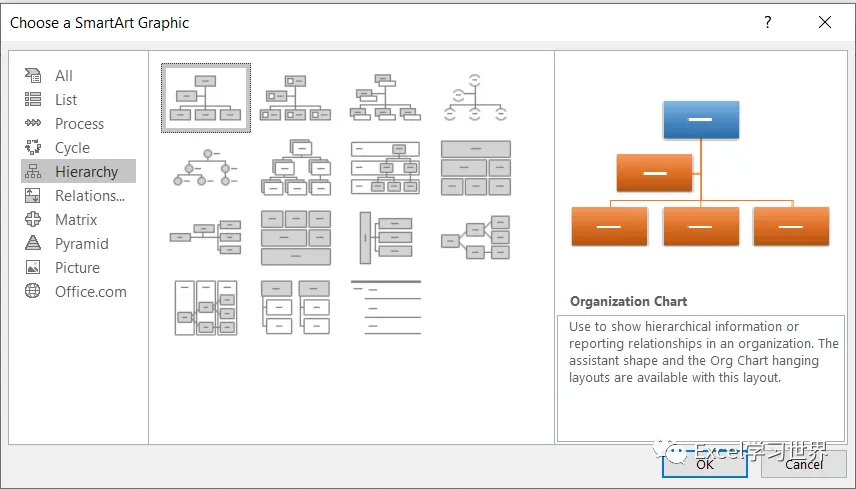Switch to the Matrix category
The image size is (856, 489).
[78, 219]
